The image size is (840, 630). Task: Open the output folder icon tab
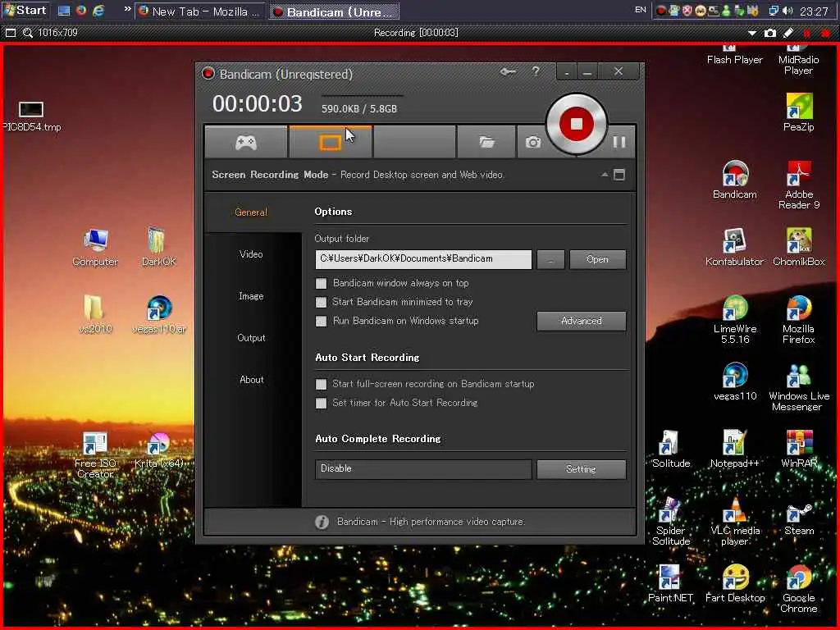[x=486, y=143]
